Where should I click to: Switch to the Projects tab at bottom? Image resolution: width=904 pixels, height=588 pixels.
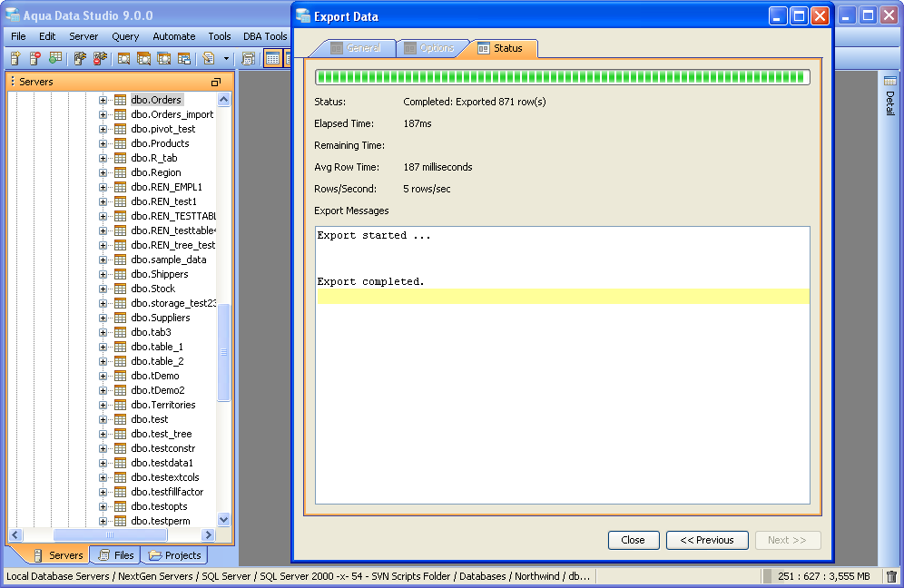pyautogui.click(x=174, y=555)
